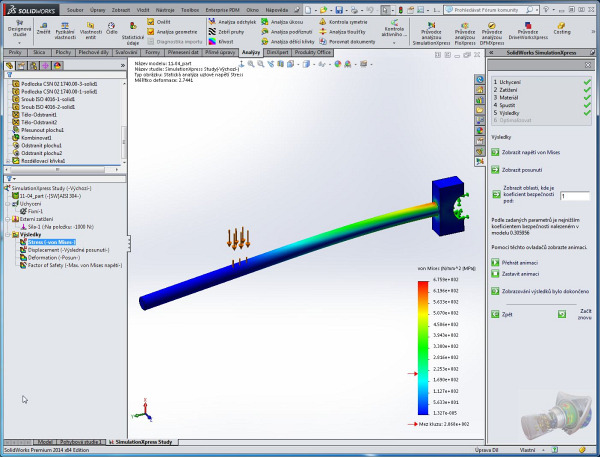
Task: Launch Průvodce DriveWorksXpress
Action: point(528,31)
